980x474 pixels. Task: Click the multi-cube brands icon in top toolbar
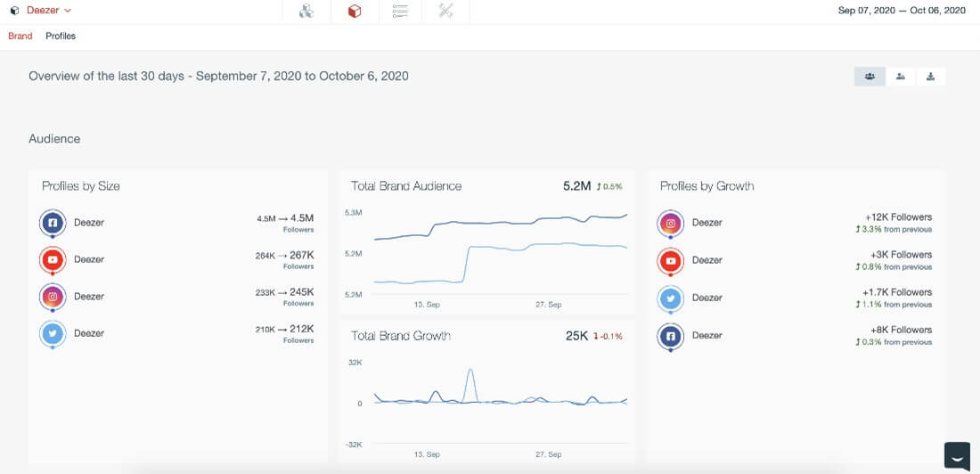click(x=306, y=12)
